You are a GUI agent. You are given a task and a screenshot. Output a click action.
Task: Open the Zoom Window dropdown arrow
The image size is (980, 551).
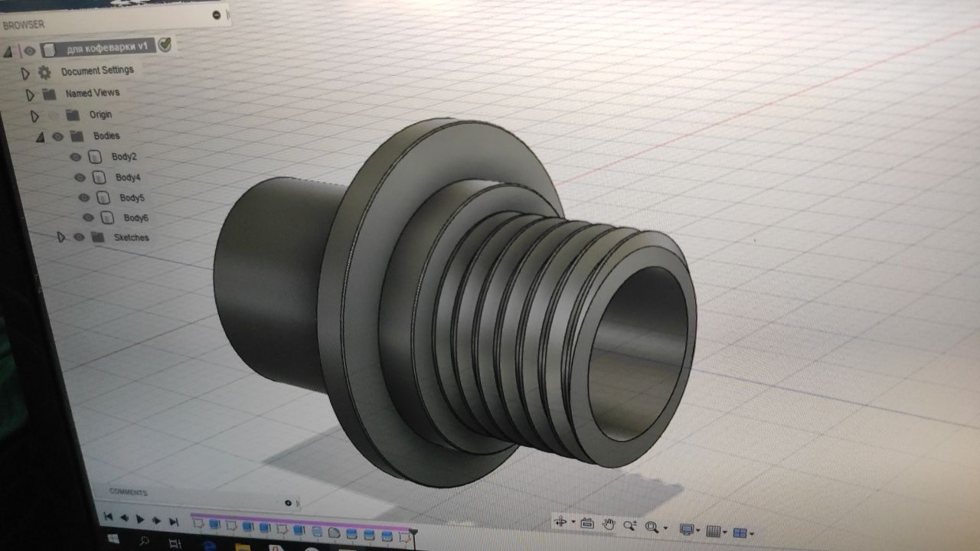click(x=665, y=527)
